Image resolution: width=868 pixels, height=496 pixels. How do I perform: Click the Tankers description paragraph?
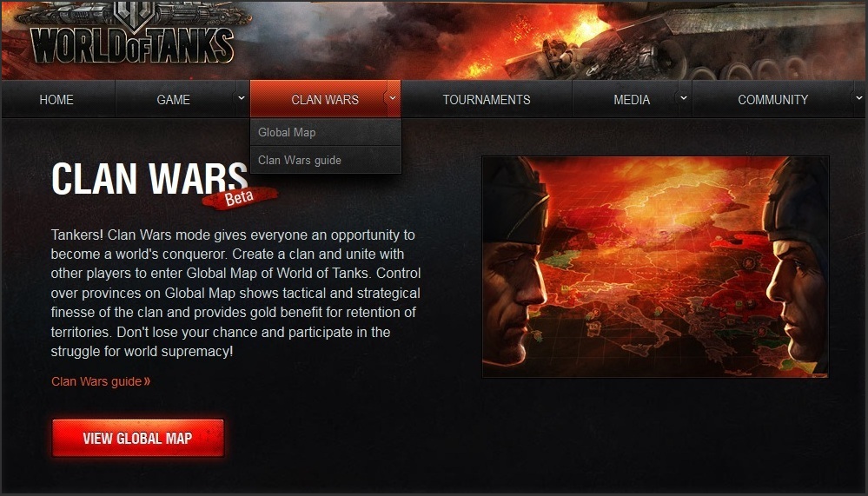(235, 293)
